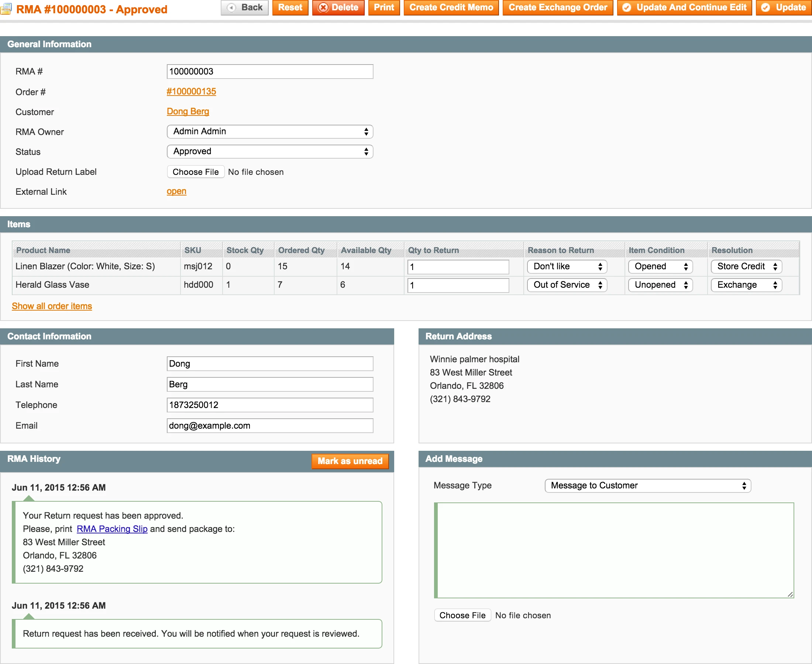812x664 pixels.
Task: Click the Create Credit Memo button
Action: [x=451, y=7]
